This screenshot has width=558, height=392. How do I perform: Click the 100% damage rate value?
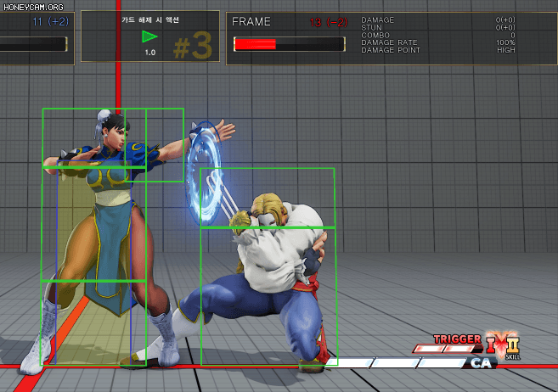click(x=505, y=42)
